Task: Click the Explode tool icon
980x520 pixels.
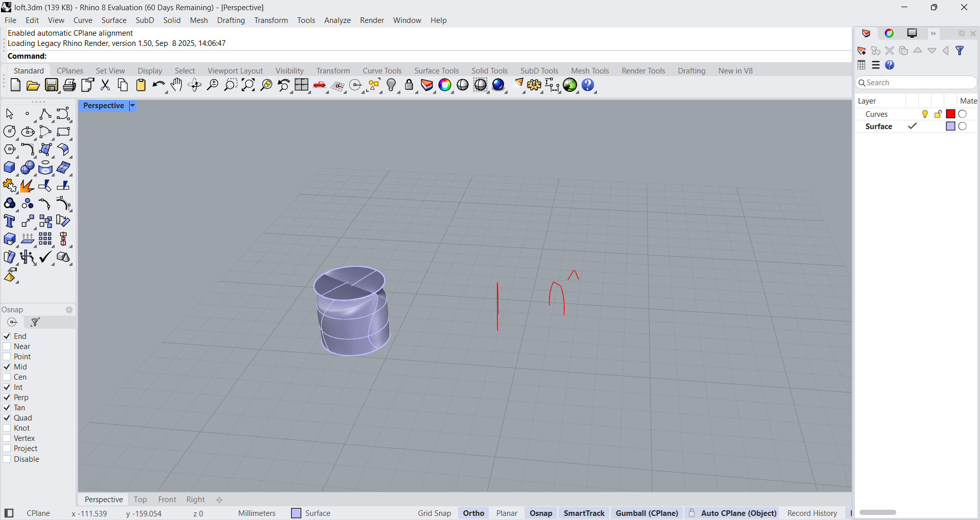Action: pyautogui.click(x=27, y=186)
